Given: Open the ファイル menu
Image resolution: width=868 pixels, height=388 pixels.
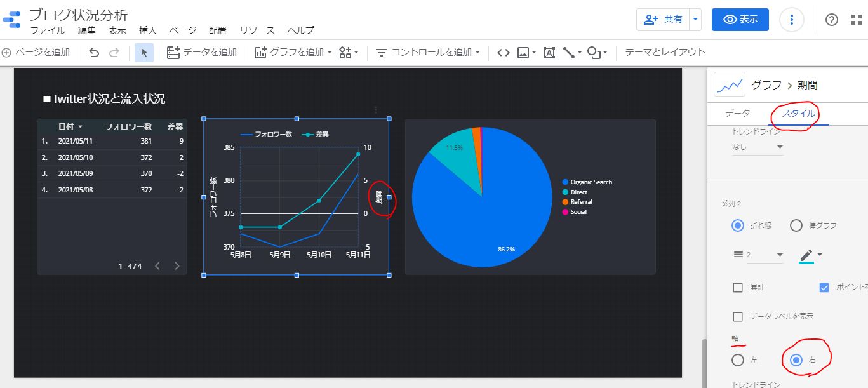Looking at the screenshot, I should [x=48, y=30].
